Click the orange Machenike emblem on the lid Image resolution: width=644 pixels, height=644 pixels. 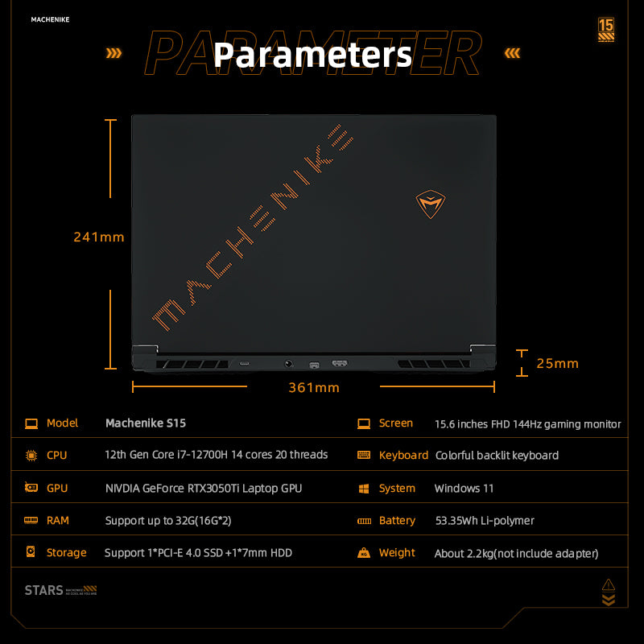coord(431,205)
